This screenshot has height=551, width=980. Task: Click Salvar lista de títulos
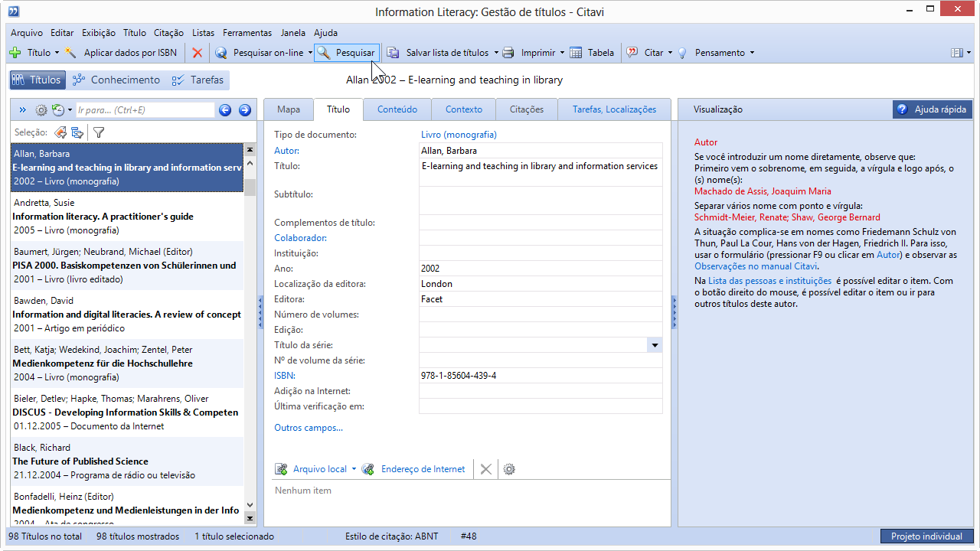click(438, 53)
